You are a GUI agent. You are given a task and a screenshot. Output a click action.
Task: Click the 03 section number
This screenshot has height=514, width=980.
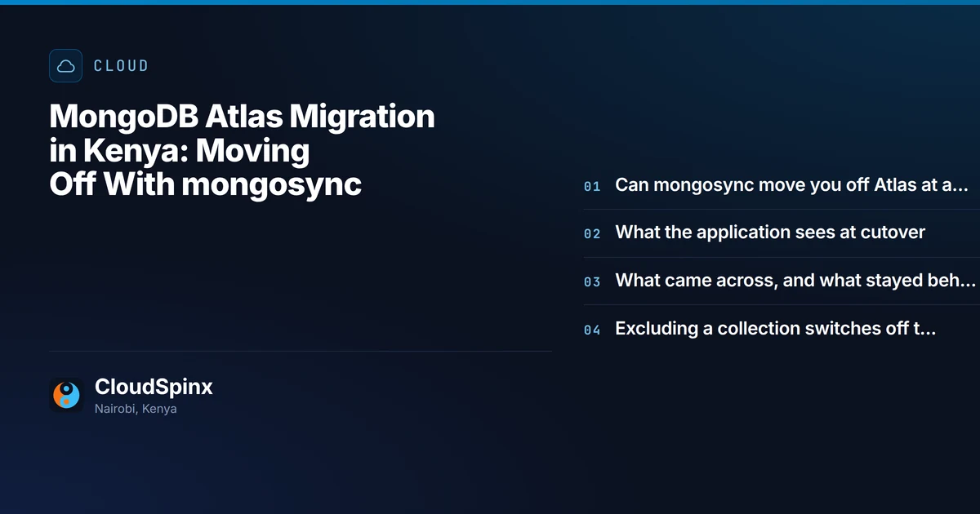pyautogui.click(x=592, y=282)
